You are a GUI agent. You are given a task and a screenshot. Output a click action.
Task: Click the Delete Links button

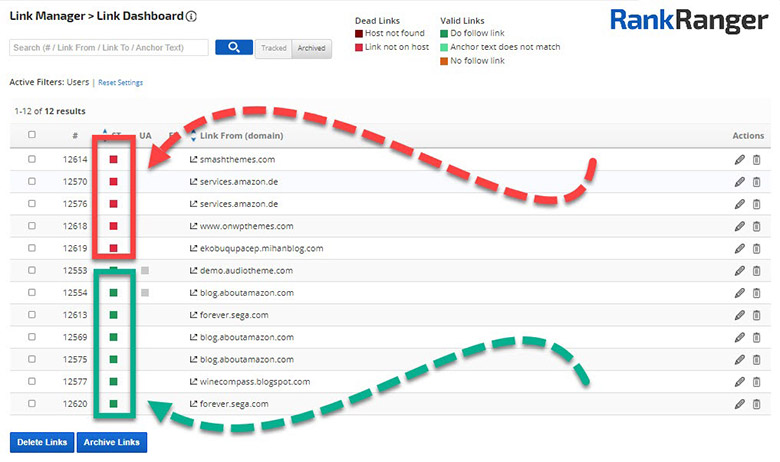(x=42, y=442)
